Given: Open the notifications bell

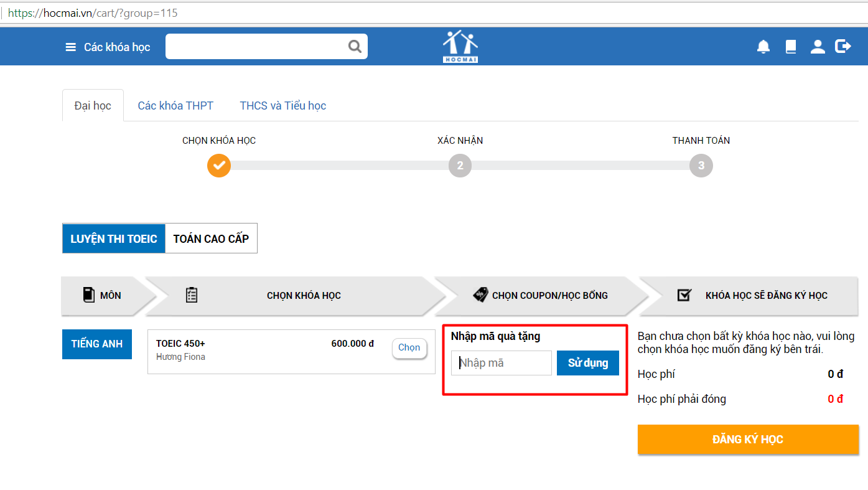Looking at the screenshot, I should pos(763,47).
